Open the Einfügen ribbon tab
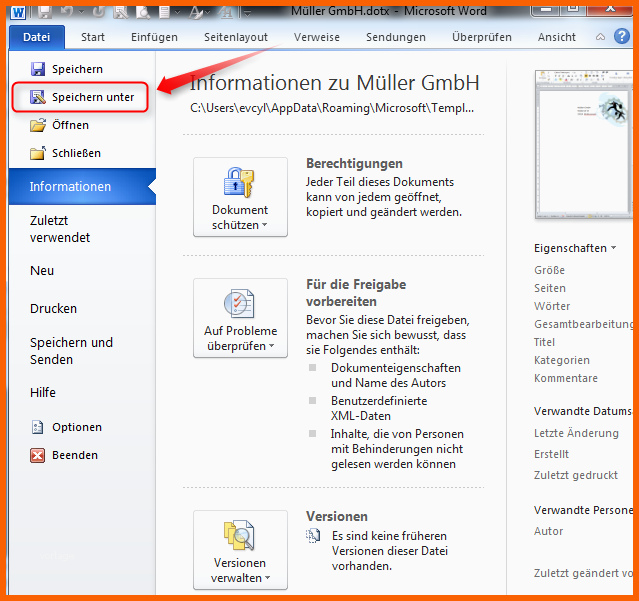639x601 pixels. (x=154, y=37)
